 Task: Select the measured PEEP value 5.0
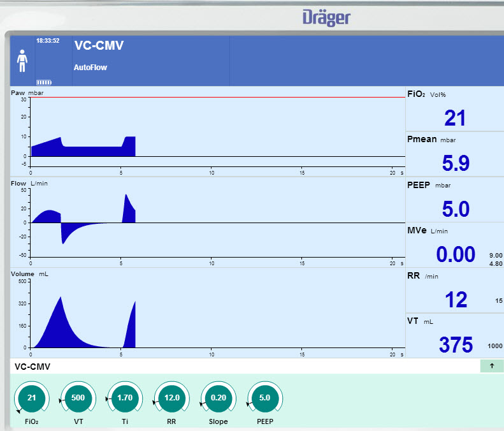pyautogui.click(x=456, y=209)
